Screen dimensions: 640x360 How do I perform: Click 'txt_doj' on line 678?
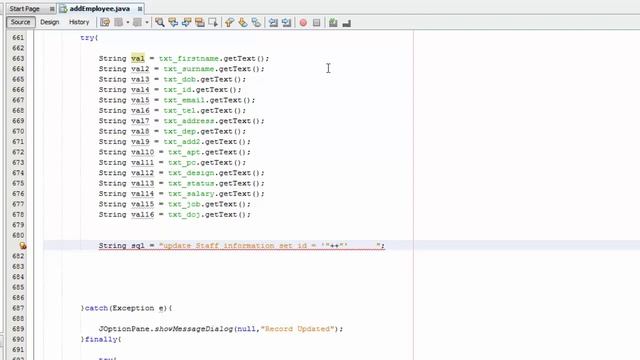click(x=184, y=215)
